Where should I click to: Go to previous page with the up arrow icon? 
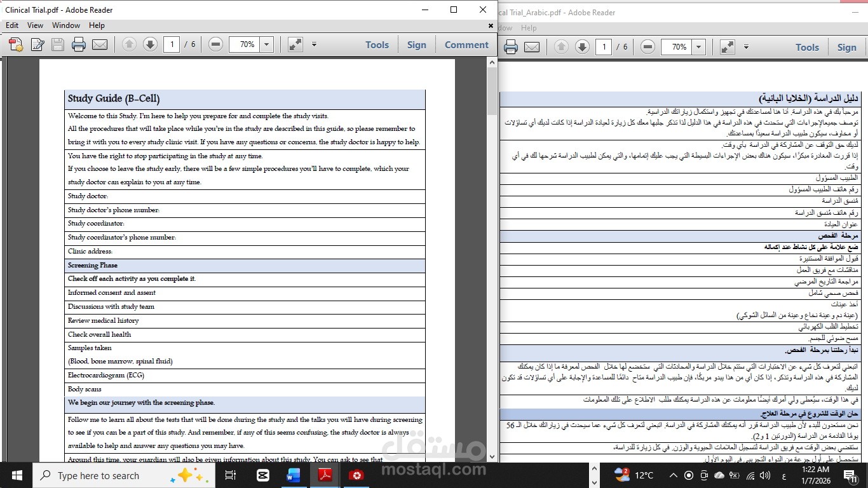tap(128, 44)
